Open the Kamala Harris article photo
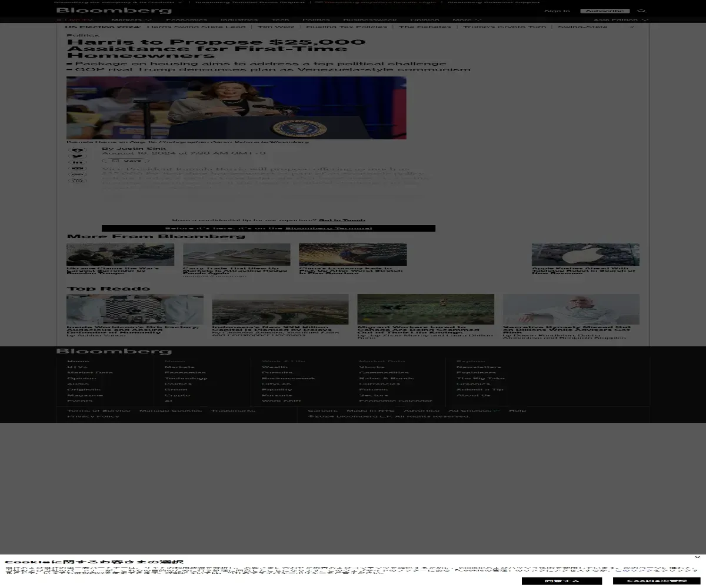 pyautogui.click(x=237, y=108)
